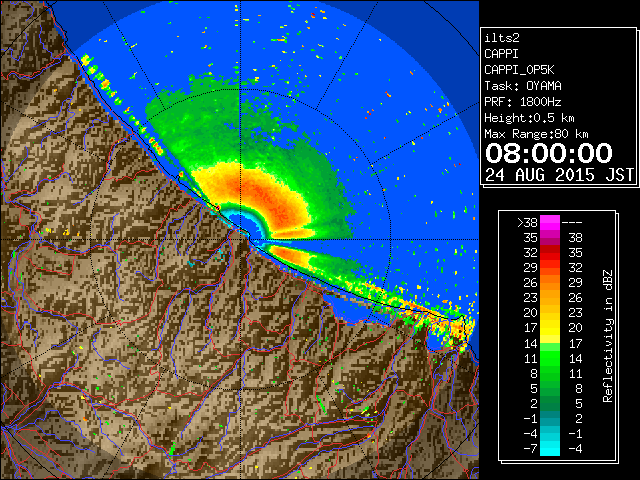This screenshot has height=480, width=640.
Task: Click the green 8 dBZ legend swatch
Action: 550,373
